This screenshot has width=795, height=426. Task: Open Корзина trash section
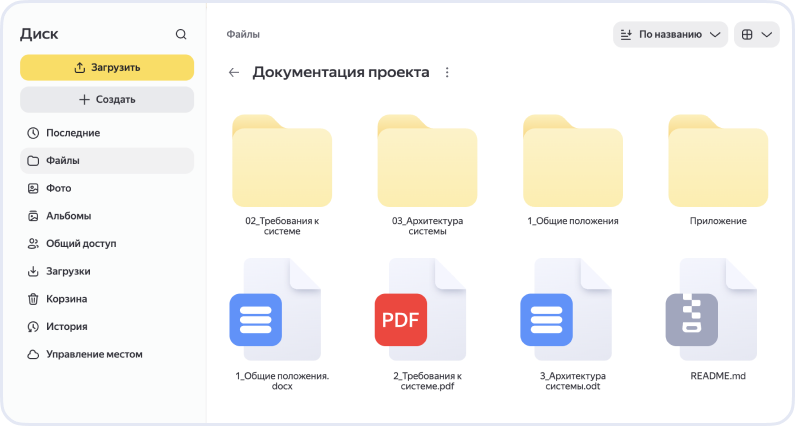pos(107,299)
